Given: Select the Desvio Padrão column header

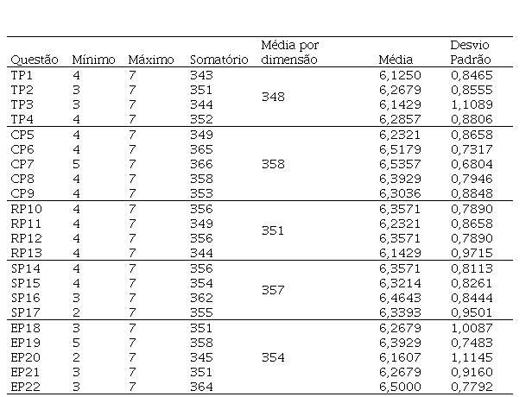Looking at the screenshot, I should click(471, 52).
